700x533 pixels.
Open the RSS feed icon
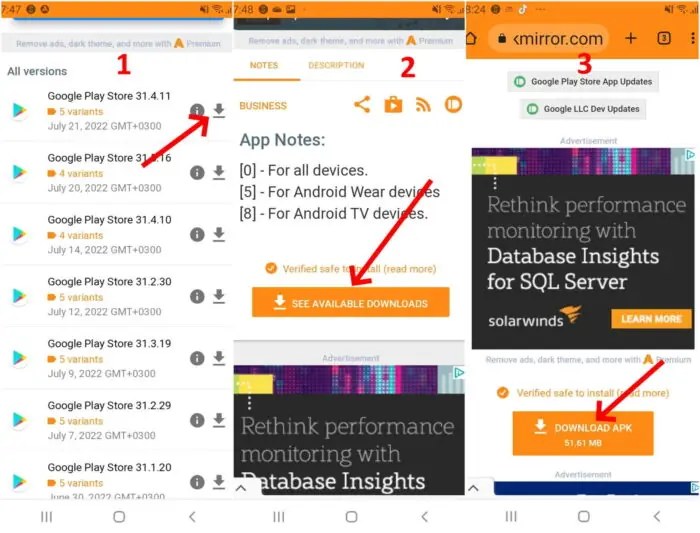(423, 105)
